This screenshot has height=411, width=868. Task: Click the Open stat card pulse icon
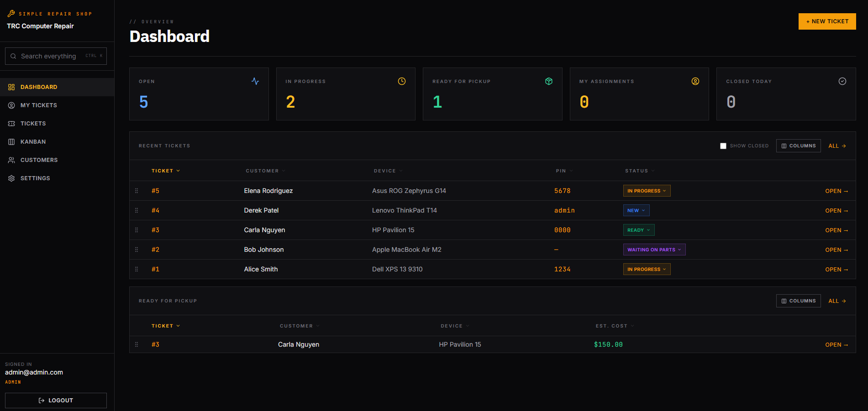pos(255,81)
